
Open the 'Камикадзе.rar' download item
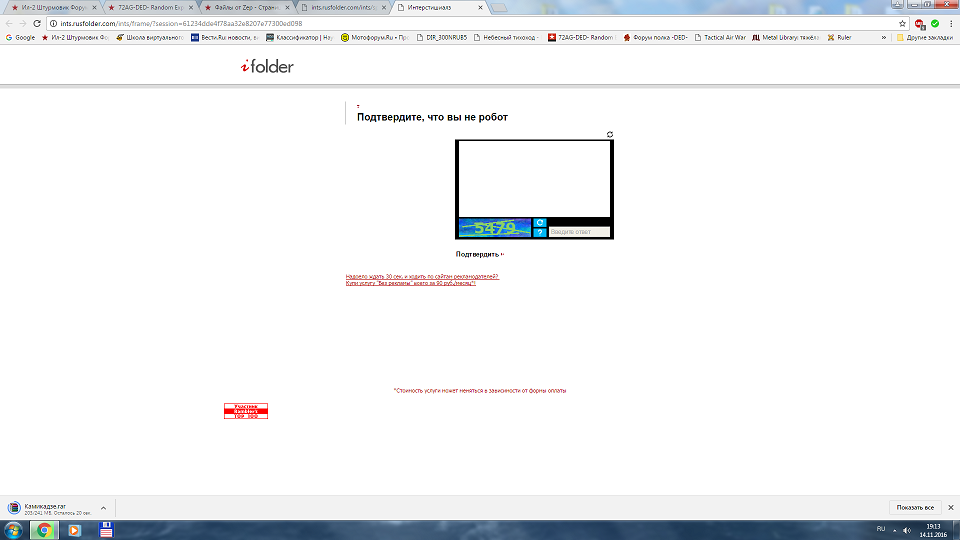coord(50,509)
